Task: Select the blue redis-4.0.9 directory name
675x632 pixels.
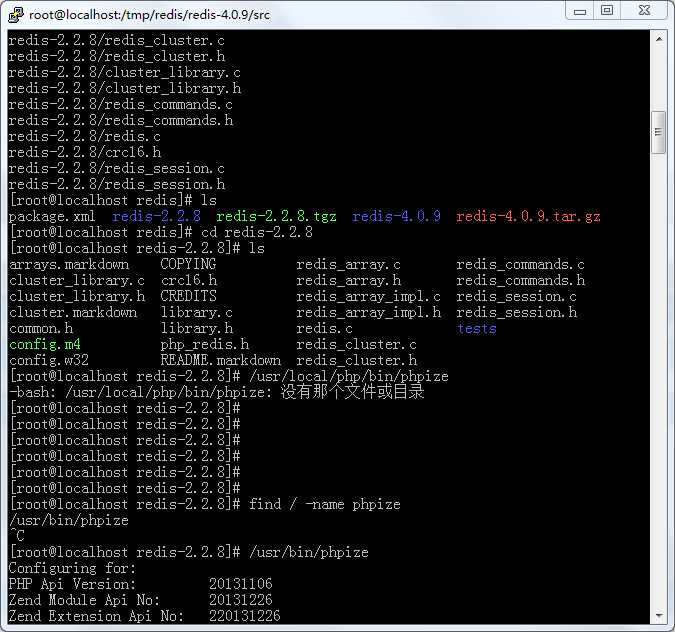Action: (x=396, y=216)
